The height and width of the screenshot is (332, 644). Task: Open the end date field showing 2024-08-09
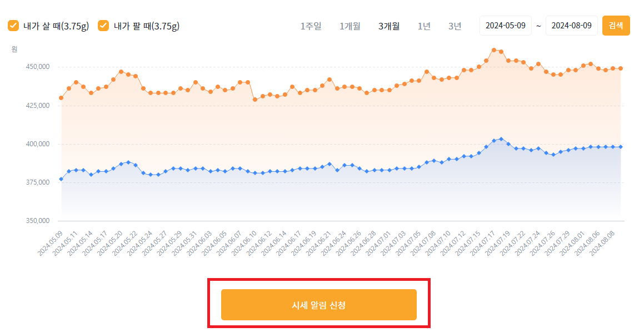pyautogui.click(x=572, y=25)
